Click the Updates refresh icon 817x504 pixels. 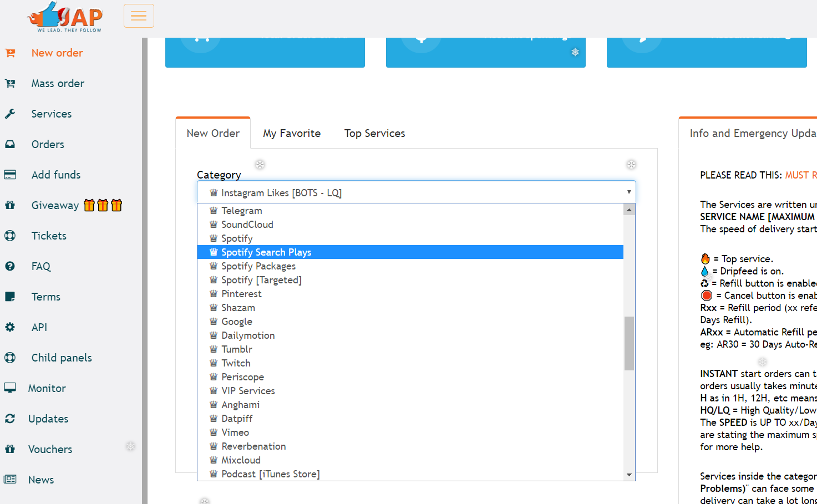pos(10,419)
